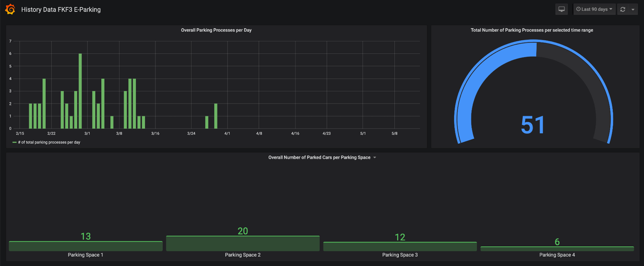Image resolution: width=644 pixels, height=266 pixels.
Task: Open the refresh interval dropdown arrow
Action: coord(633,10)
